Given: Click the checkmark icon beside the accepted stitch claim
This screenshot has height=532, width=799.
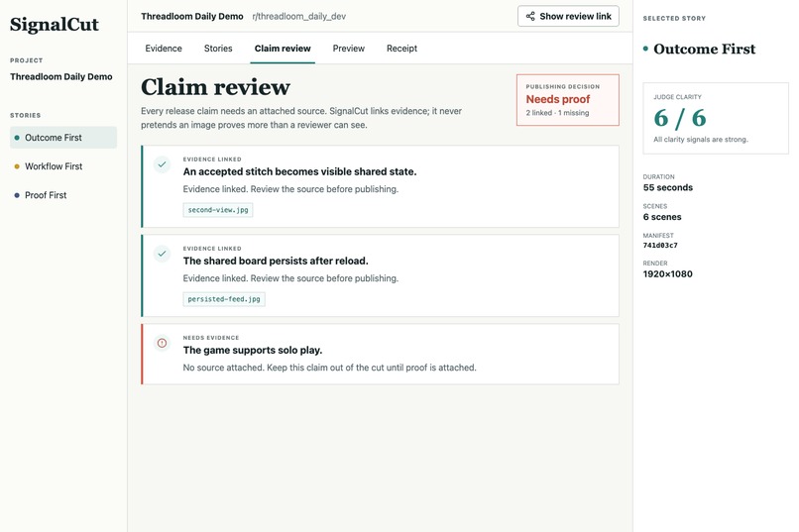Looking at the screenshot, I should click(162, 164).
